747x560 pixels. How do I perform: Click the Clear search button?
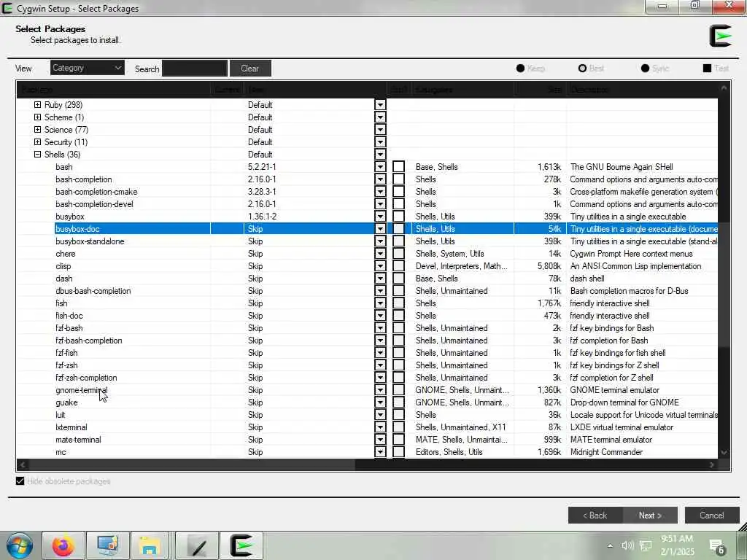coord(250,68)
